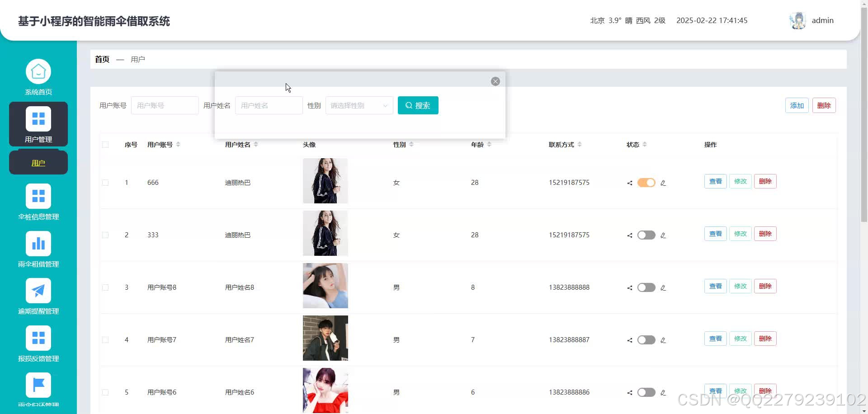Image resolution: width=868 pixels, height=414 pixels.
Task: Disable the status toggle for user 666
Action: click(x=646, y=183)
